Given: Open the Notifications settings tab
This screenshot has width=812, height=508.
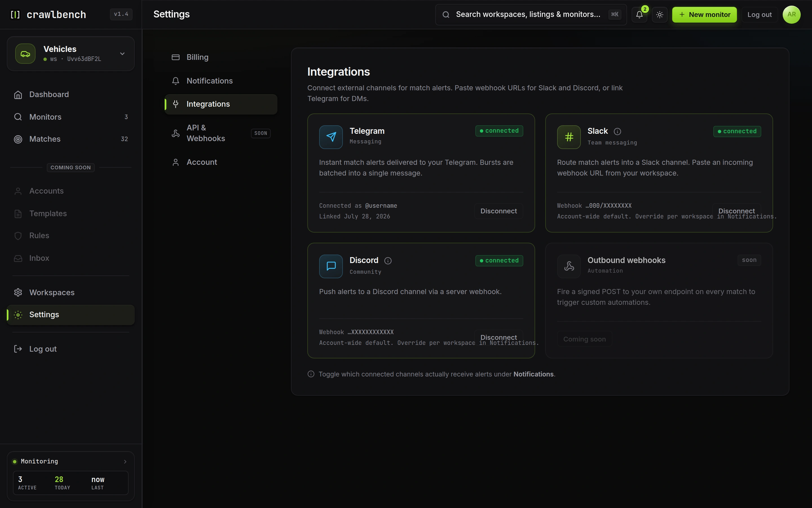Looking at the screenshot, I should [x=221, y=81].
